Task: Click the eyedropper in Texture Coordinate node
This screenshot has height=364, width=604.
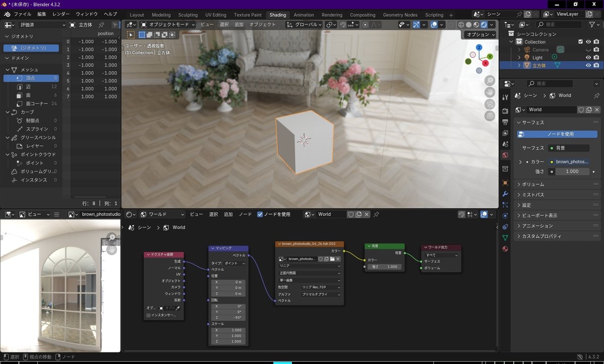Action: pos(177,308)
